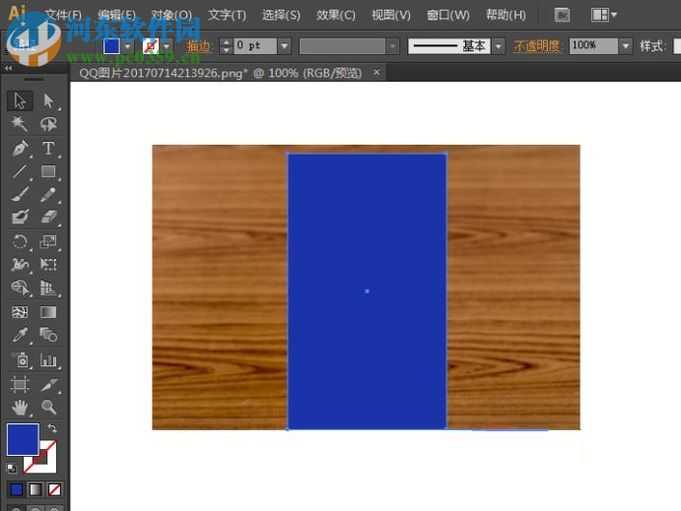Select the Rectangle tool

(48, 171)
